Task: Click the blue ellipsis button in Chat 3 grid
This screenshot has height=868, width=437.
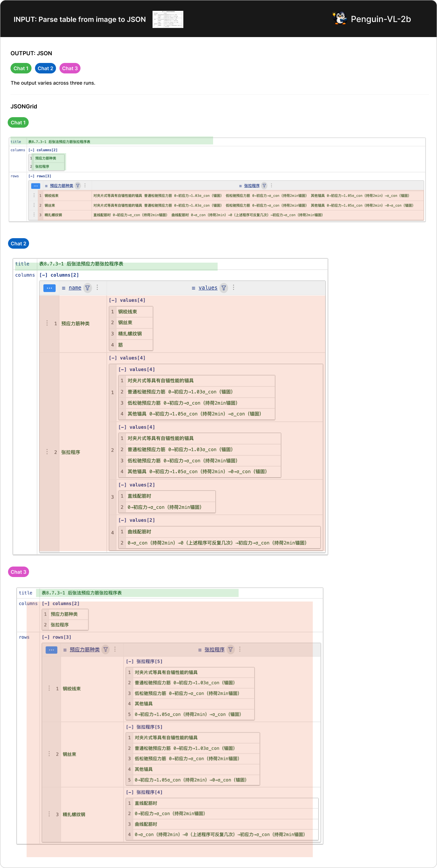Action: (x=51, y=650)
